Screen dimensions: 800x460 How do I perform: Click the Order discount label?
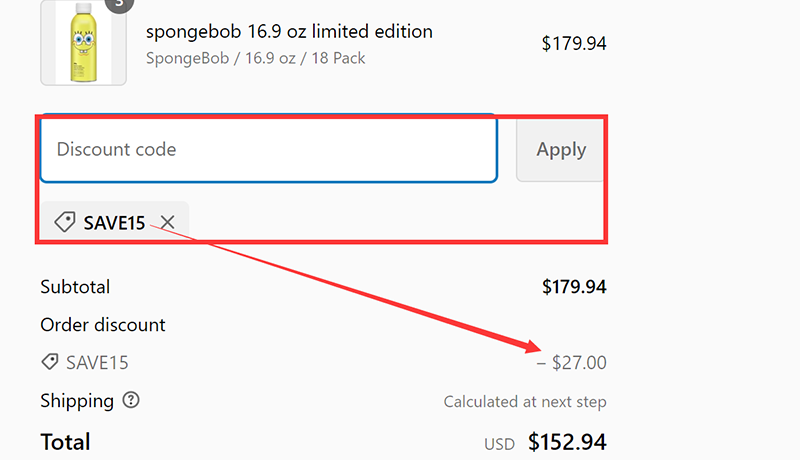tap(103, 325)
